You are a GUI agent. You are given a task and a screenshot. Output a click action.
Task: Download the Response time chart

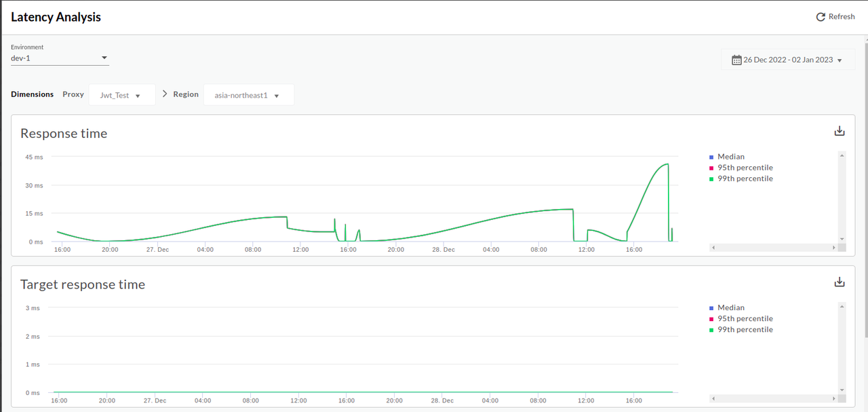840,131
